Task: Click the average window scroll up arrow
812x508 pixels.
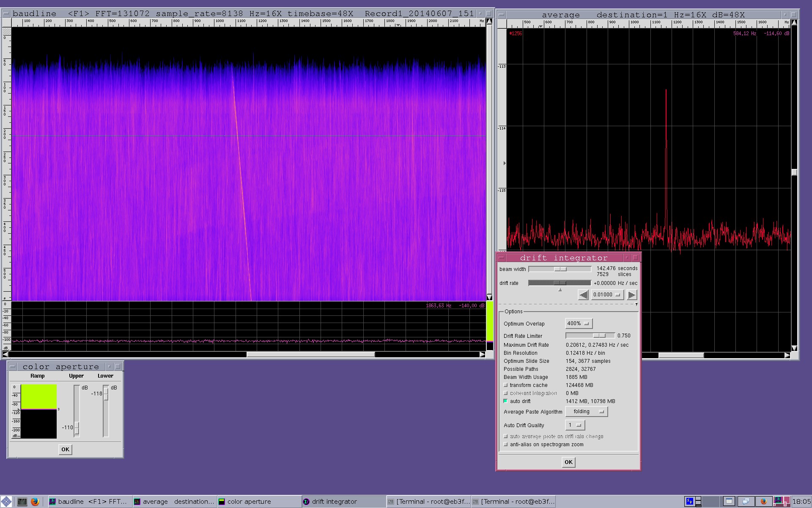Action: [794, 22]
